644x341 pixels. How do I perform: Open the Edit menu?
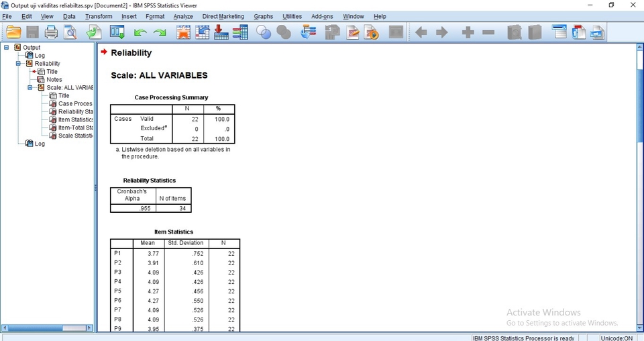coord(27,16)
